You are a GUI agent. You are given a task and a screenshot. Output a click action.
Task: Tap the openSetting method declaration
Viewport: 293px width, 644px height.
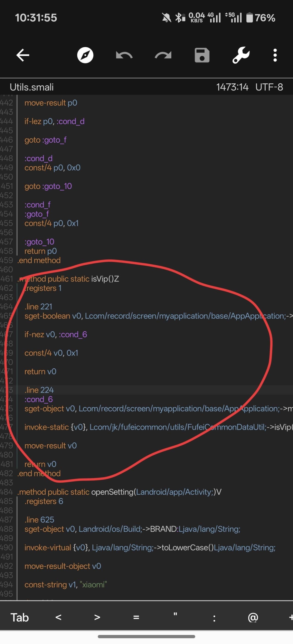pos(119,492)
